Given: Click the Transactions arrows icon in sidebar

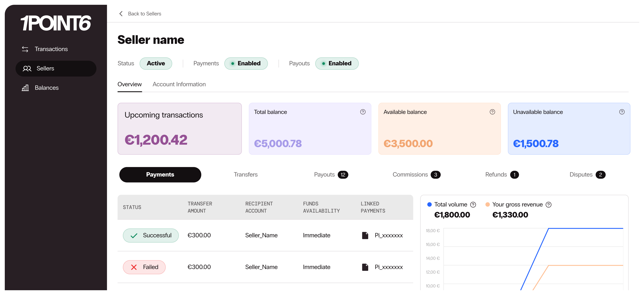Looking at the screenshot, I should (x=25, y=49).
